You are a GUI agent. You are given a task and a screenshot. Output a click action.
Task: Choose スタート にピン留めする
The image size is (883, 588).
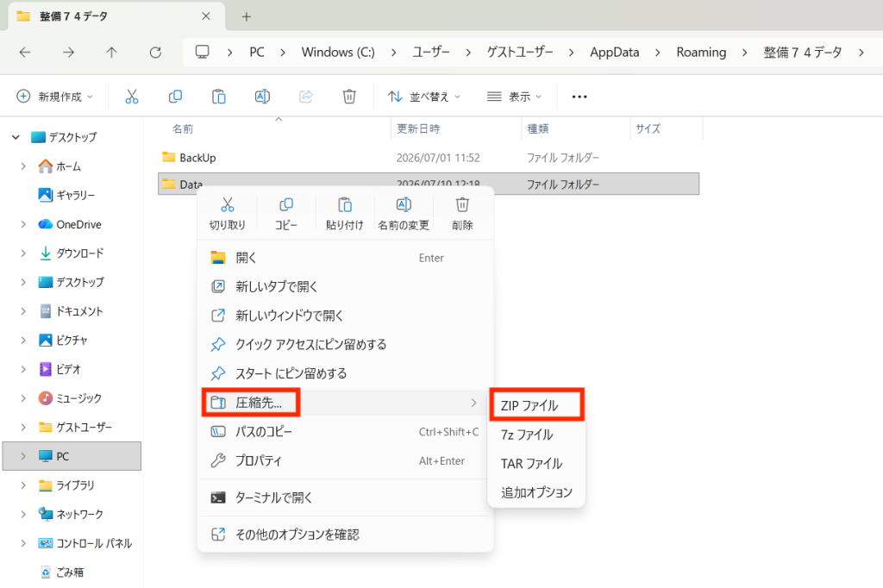click(345, 373)
